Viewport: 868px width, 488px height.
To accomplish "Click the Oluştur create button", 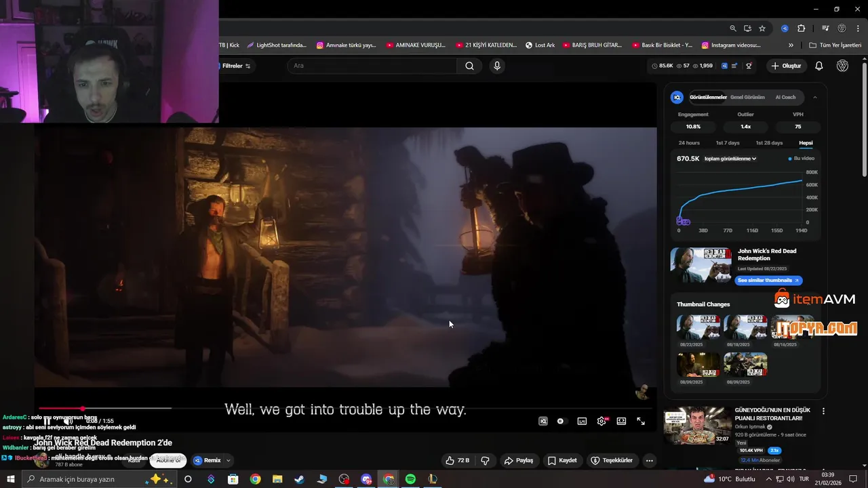I will tap(786, 66).
